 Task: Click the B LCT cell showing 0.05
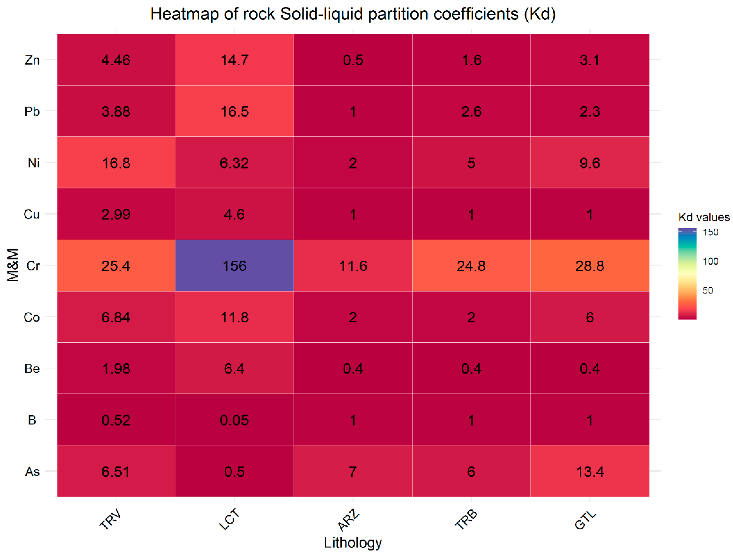[x=234, y=420]
